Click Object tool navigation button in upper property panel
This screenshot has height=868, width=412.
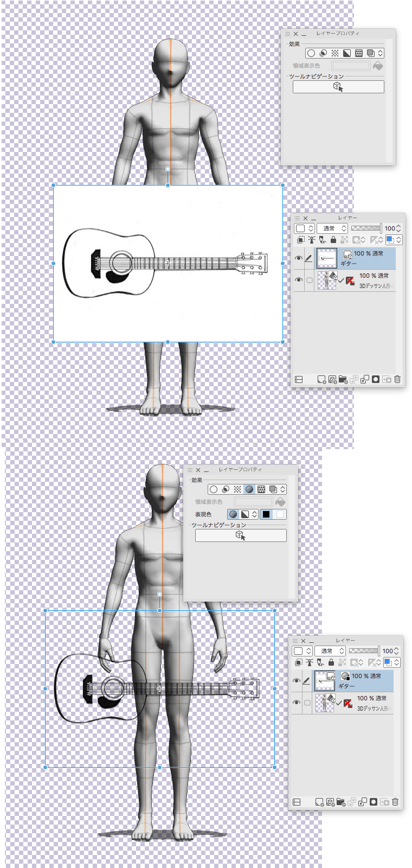point(338,87)
